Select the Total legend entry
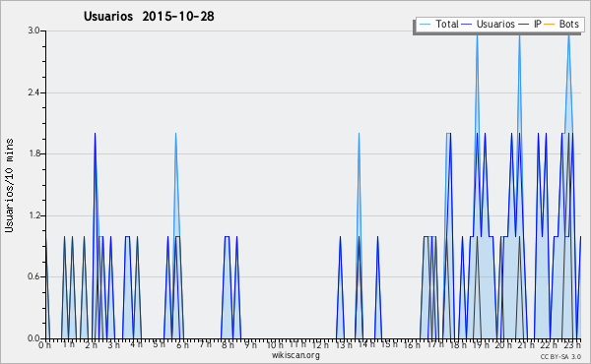591x364 pixels. pos(438,24)
